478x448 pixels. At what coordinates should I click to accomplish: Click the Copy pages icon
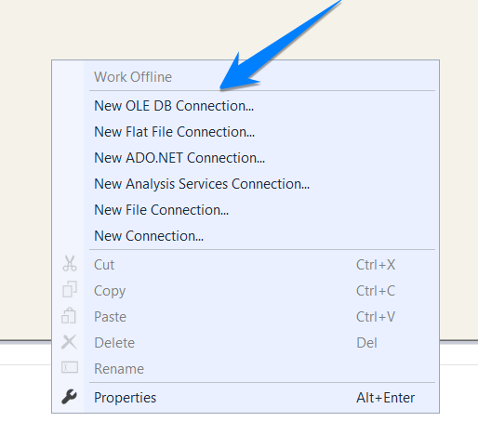click(70, 289)
